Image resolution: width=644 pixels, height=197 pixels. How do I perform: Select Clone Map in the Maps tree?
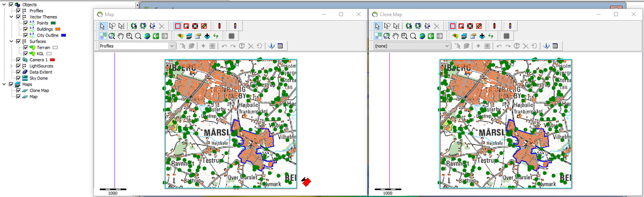[39, 90]
